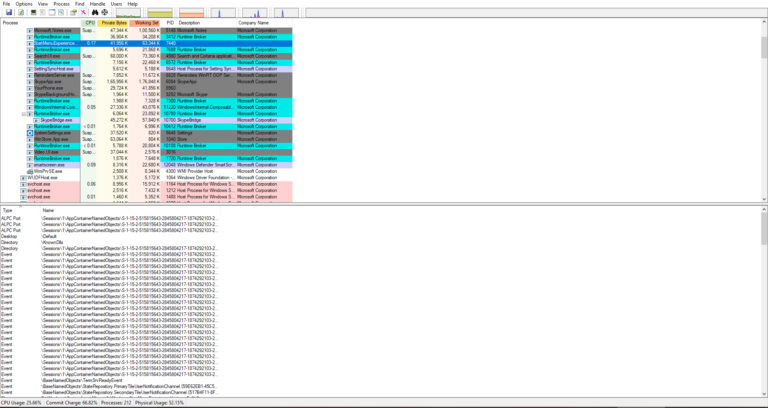Sort by the Working Set column header
768x408 pixels.
145,23
